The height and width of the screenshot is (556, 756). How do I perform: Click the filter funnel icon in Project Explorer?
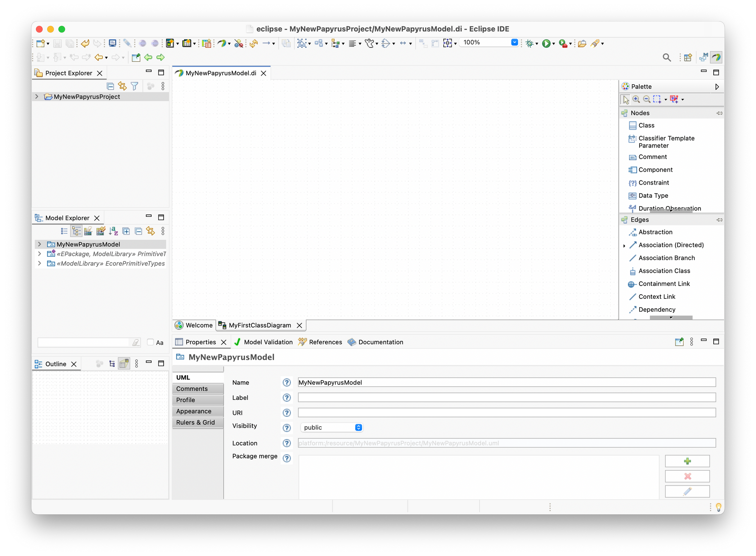(135, 86)
